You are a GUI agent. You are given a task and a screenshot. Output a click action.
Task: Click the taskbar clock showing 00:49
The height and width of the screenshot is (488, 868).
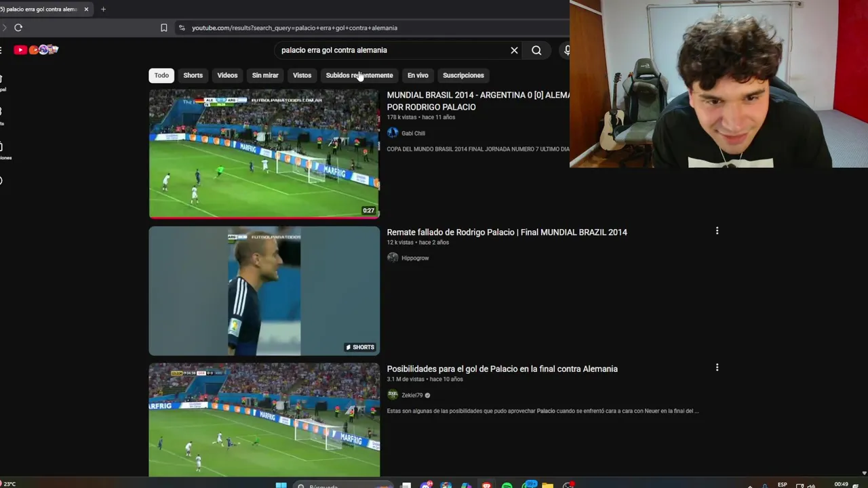(x=841, y=485)
